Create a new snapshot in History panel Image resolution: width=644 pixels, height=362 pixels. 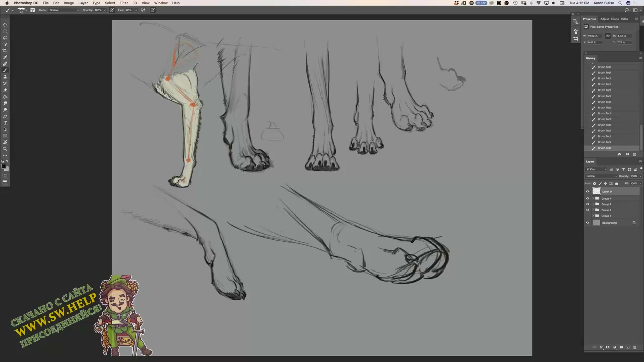627,154
